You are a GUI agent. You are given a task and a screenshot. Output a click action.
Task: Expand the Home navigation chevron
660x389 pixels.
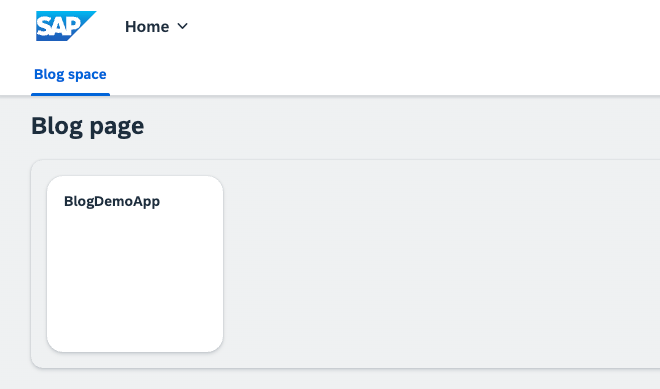pos(182,26)
